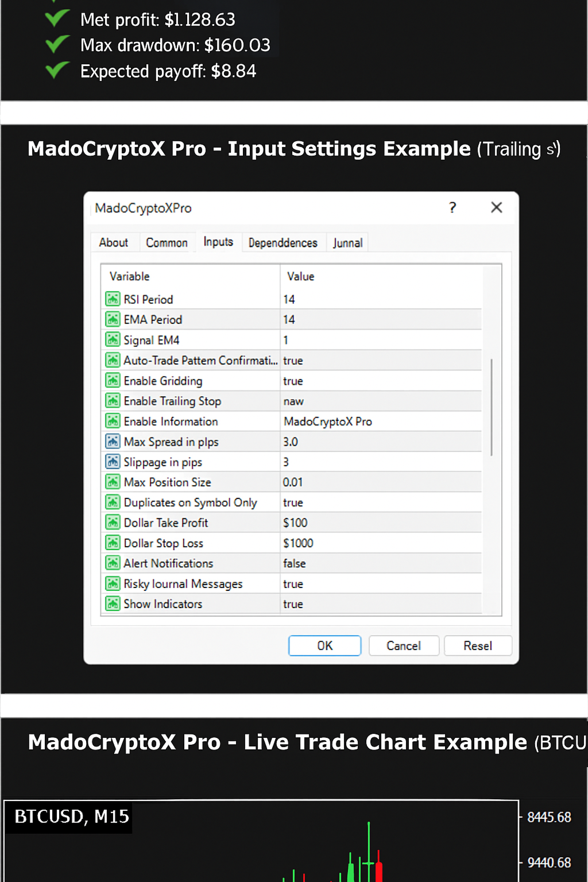This screenshot has height=882, width=588.
Task: Open the question mark help button
Action: 452,207
